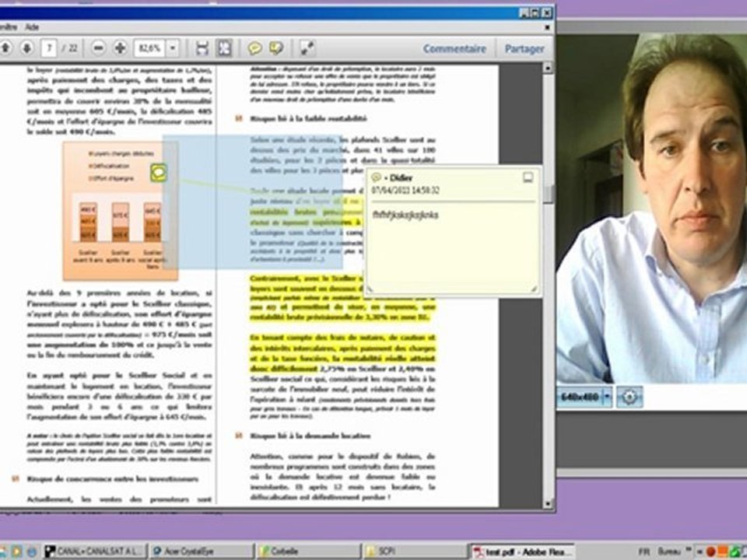Screen dimensions: 747x560
Task: Open the zoom level dropdown arrow
Action: click(x=173, y=48)
